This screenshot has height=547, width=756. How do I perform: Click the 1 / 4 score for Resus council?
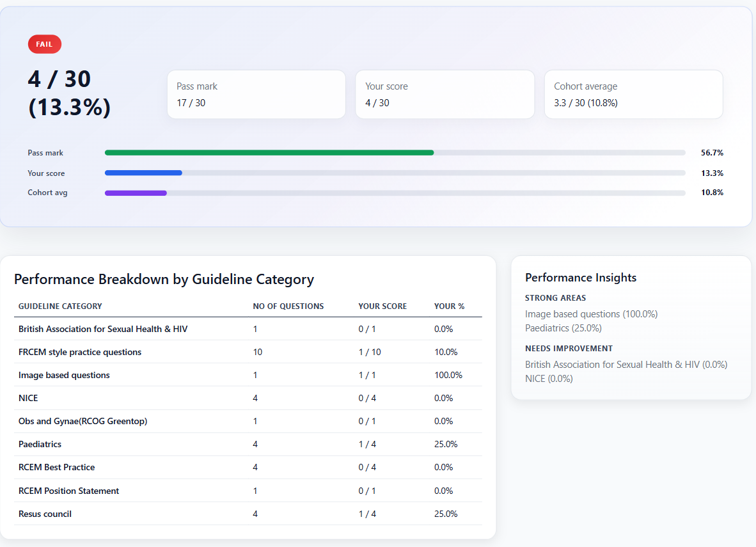tap(367, 514)
